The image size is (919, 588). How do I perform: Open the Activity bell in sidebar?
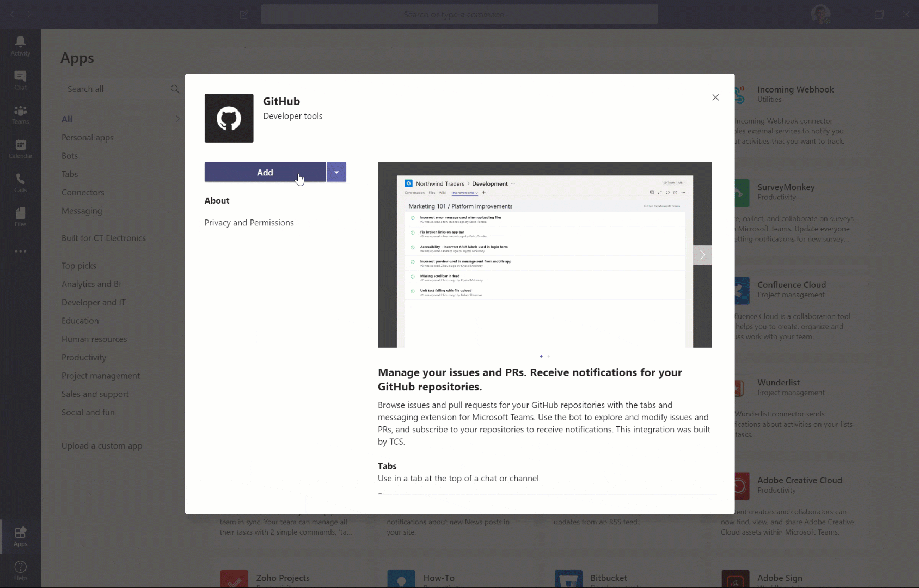click(20, 46)
